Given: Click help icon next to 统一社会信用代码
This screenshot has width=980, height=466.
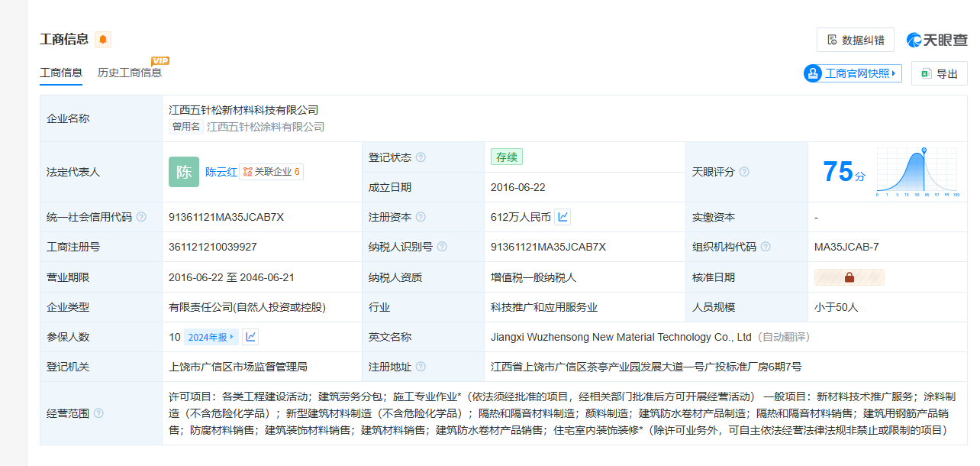Looking at the screenshot, I should 141,217.
